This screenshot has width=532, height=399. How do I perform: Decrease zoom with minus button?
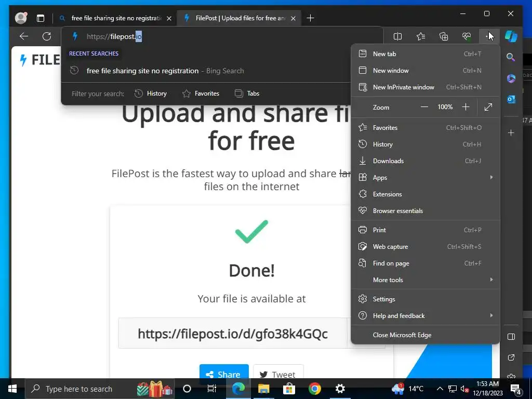click(x=424, y=107)
